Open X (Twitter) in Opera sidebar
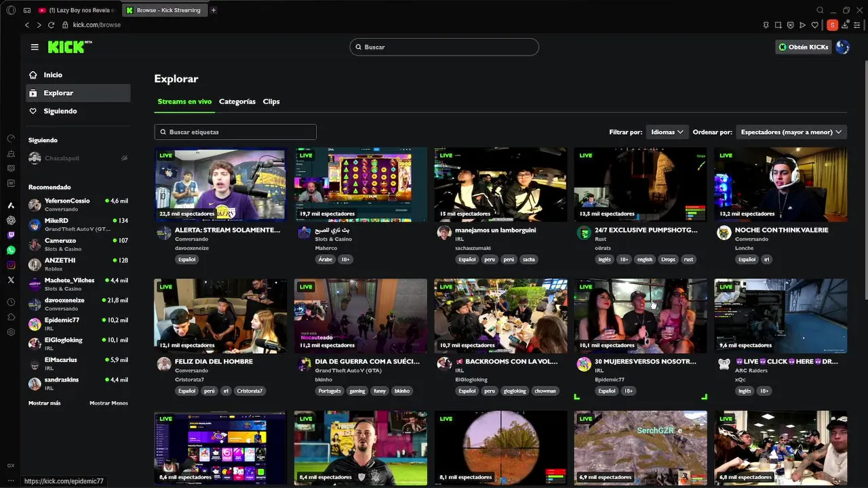 (x=11, y=280)
